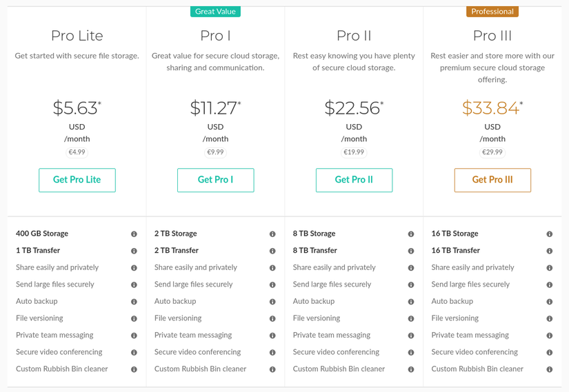Click the €29.99 euro price pill
569x392 pixels.
coord(492,152)
